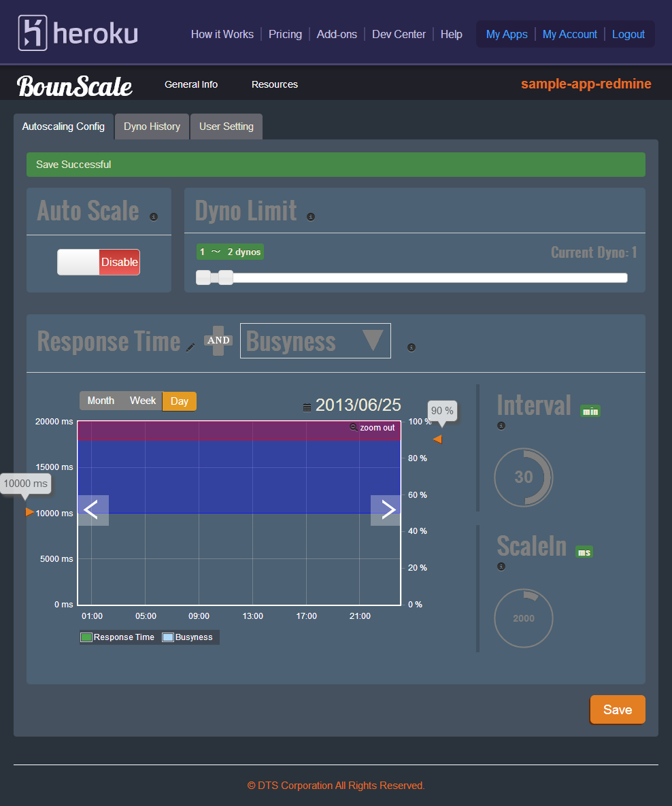The height and width of the screenshot is (806, 672).
Task: Open the Pricing link
Action: [x=286, y=35]
